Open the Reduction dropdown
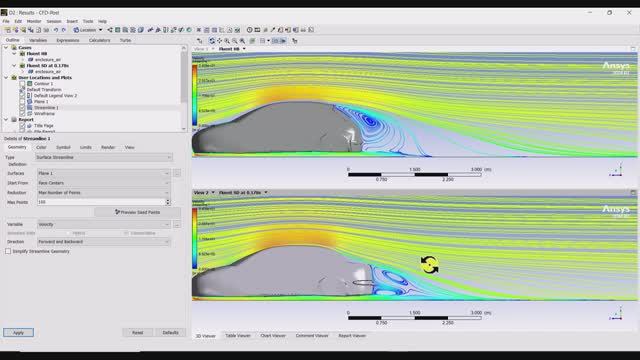The width and height of the screenshot is (640, 360). point(104,193)
